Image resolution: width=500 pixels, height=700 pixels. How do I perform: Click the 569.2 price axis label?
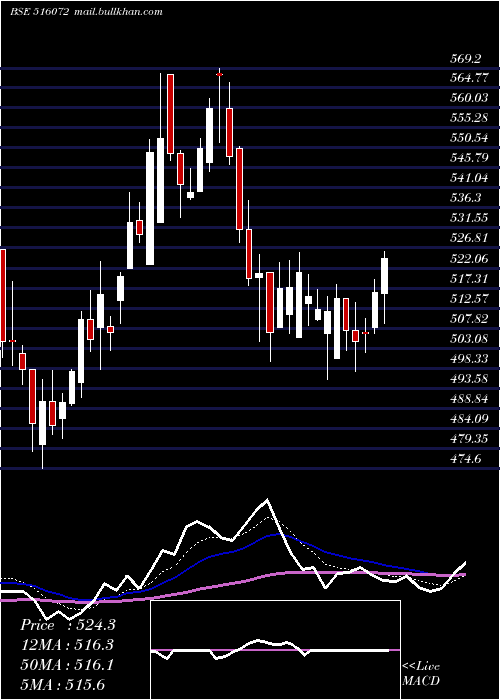click(x=466, y=59)
